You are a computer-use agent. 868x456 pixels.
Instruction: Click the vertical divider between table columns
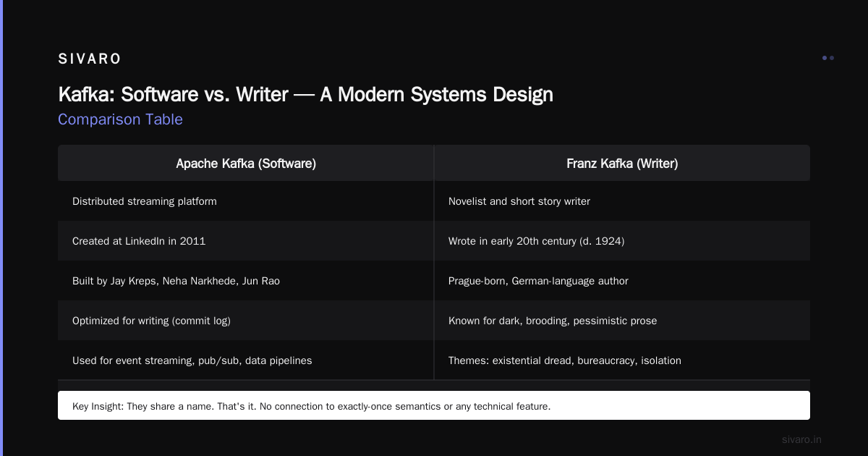(434, 262)
